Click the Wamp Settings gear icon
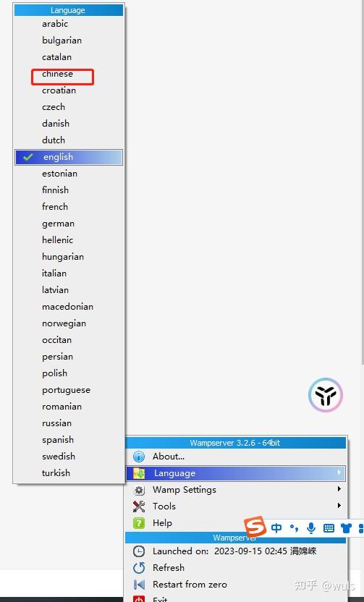This screenshot has height=602, width=364. coord(139,490)
